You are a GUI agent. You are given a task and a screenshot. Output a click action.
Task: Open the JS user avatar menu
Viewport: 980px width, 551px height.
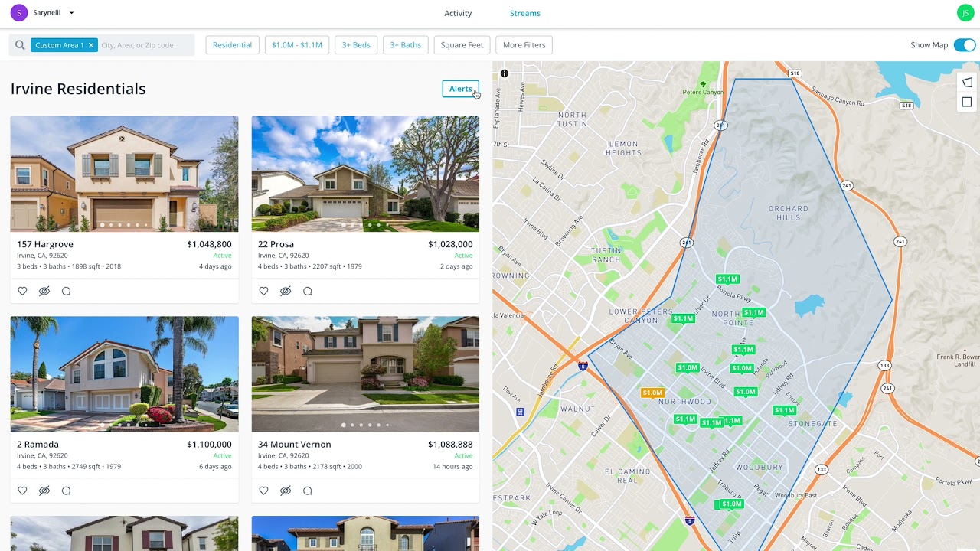pyautogui.click(x=965, y=13)
